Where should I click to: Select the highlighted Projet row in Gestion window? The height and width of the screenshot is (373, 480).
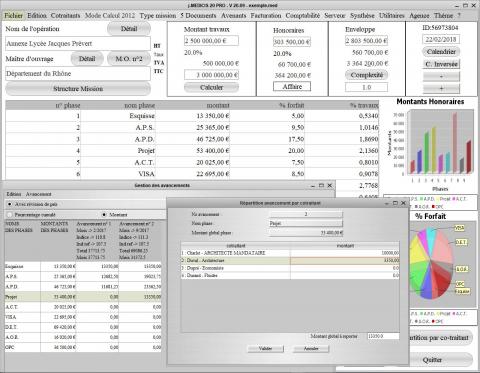click(83, 297)
